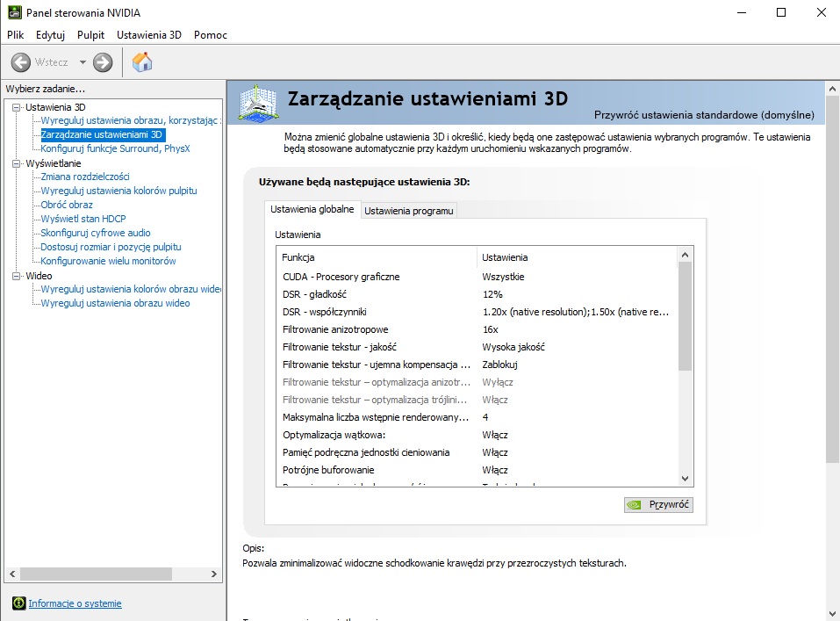
Task: Select the DSR - gładkość row
Action: pos(477,294)
